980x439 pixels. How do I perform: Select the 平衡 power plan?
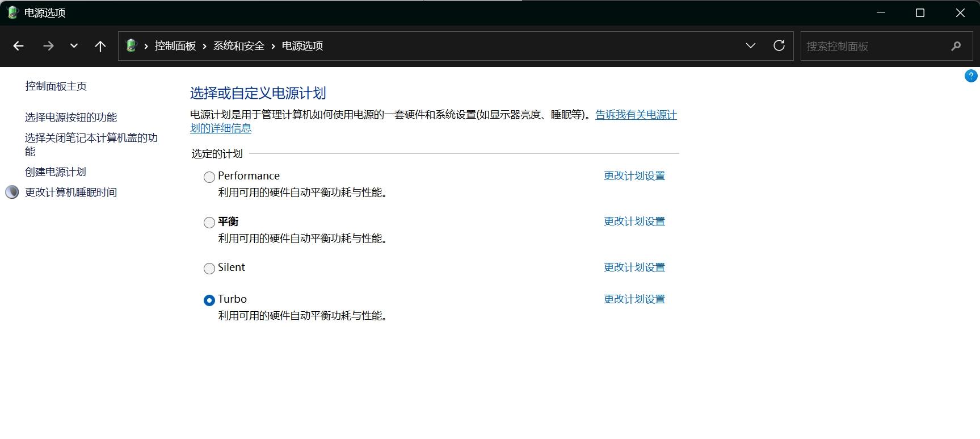point(209,223)
